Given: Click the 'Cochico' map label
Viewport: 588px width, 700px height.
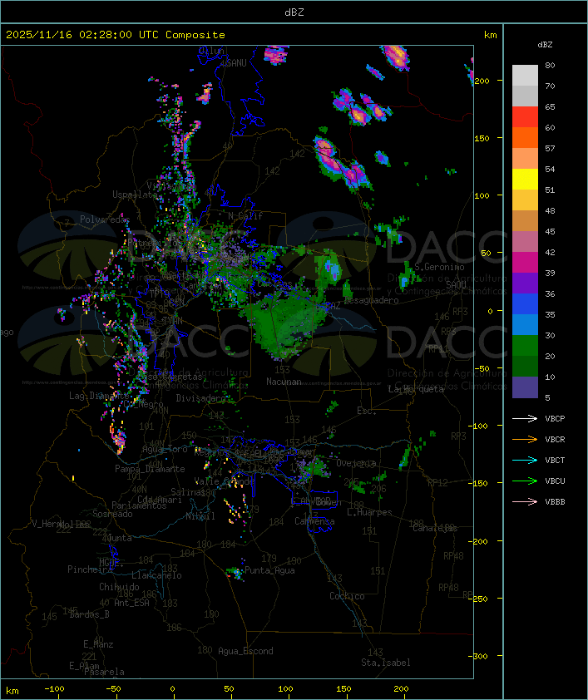Looking at the screenshot, I should tap(347, 596).
